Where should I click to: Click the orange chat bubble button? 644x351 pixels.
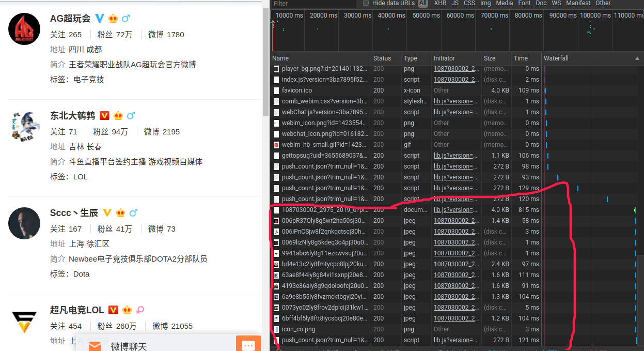(x=248, y=344)
